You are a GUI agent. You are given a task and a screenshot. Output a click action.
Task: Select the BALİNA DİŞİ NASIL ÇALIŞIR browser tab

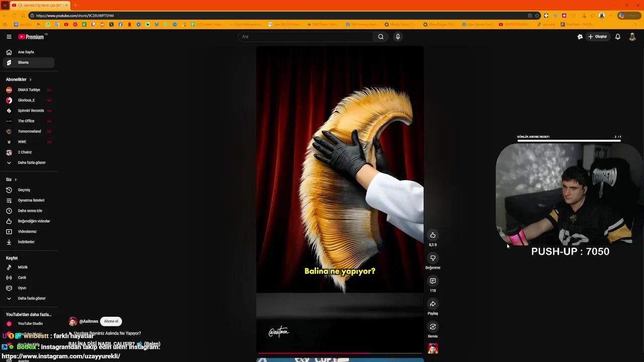(x=40, y=5)
